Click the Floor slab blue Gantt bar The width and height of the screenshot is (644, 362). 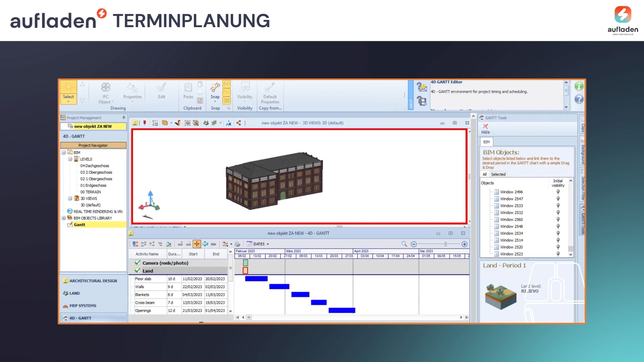(x=256, y=279)
